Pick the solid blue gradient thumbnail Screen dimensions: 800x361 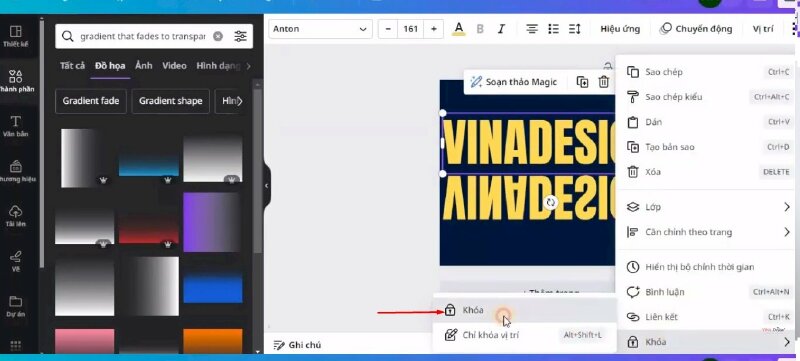click(x=213, y=286)
